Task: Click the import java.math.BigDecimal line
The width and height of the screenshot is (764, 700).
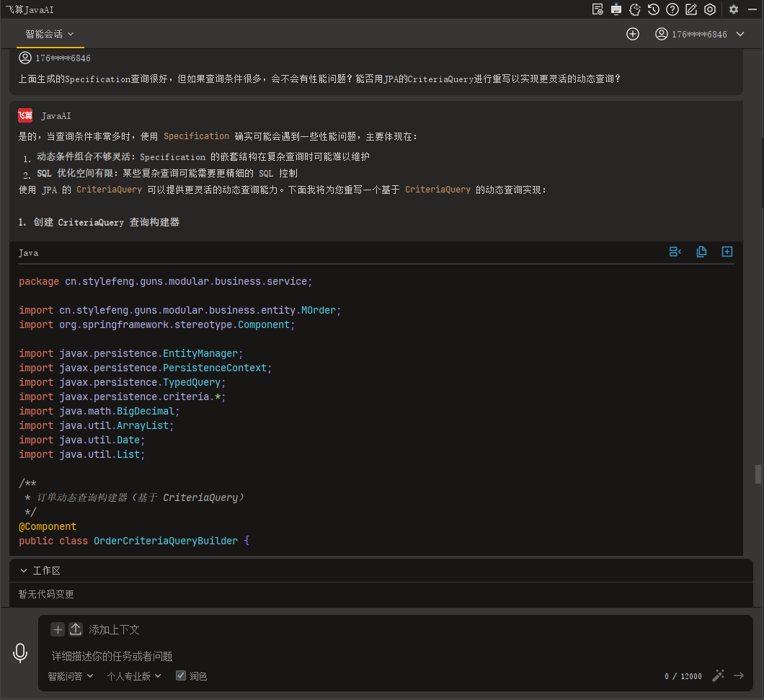Action: click(99, 412)
